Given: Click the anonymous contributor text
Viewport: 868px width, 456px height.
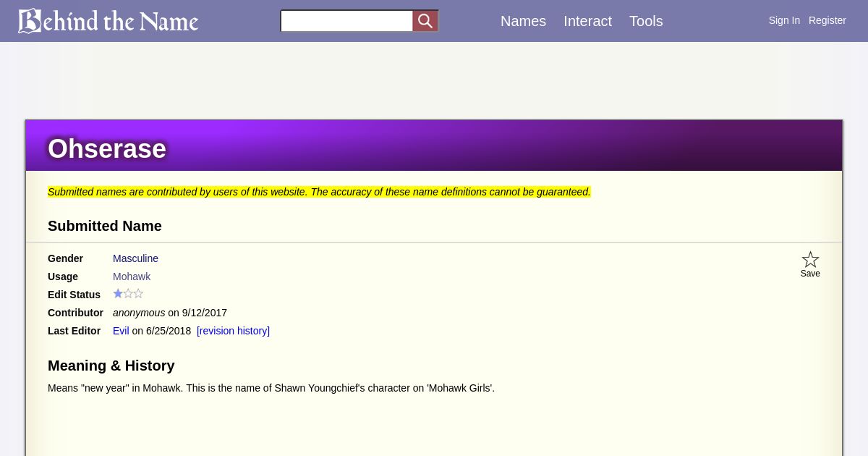Looking at the screenshot, I should (x=139, y=313).
